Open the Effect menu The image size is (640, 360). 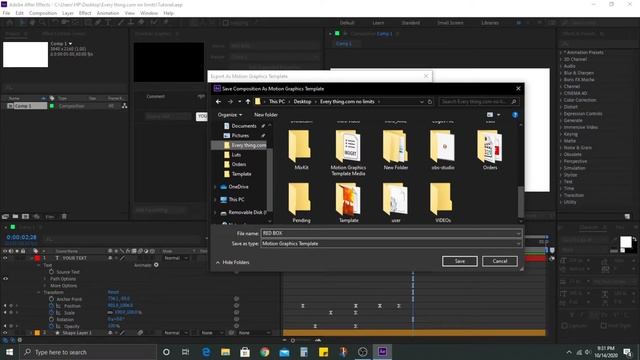coord(85,13)
